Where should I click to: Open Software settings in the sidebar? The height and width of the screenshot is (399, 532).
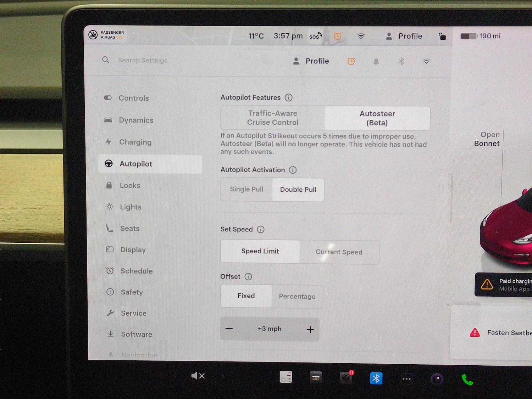pos(137,334)
